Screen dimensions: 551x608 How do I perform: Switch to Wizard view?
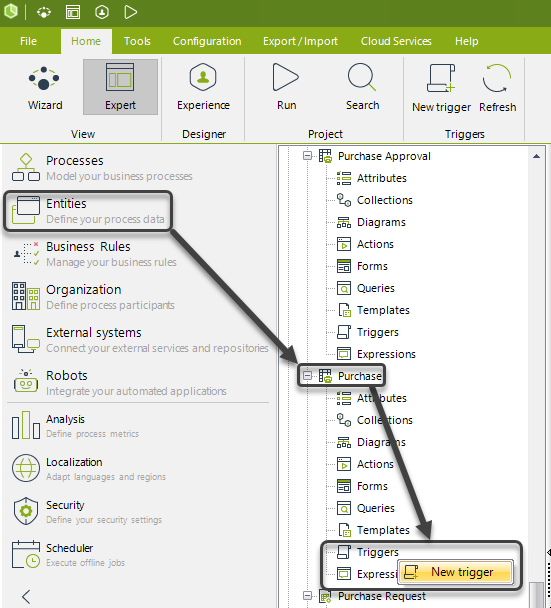(x=45, y=88)
